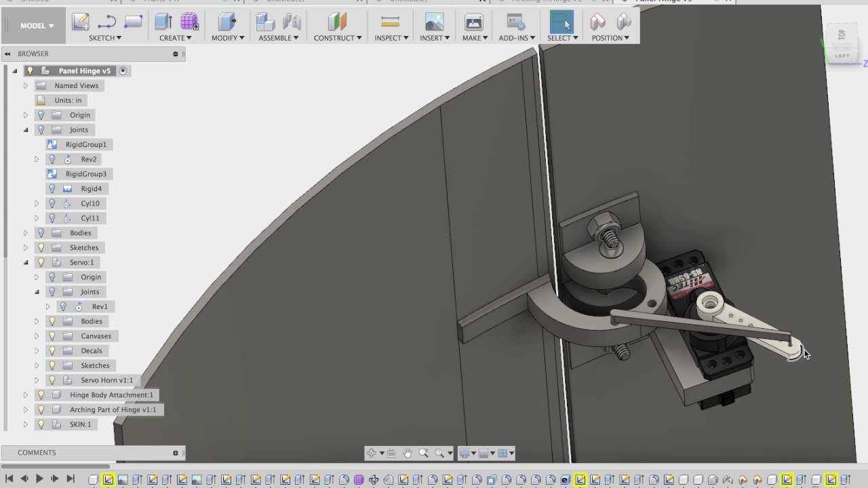
Task: Hide the SKIN:1 component
Action: click(x=41, y=424)
